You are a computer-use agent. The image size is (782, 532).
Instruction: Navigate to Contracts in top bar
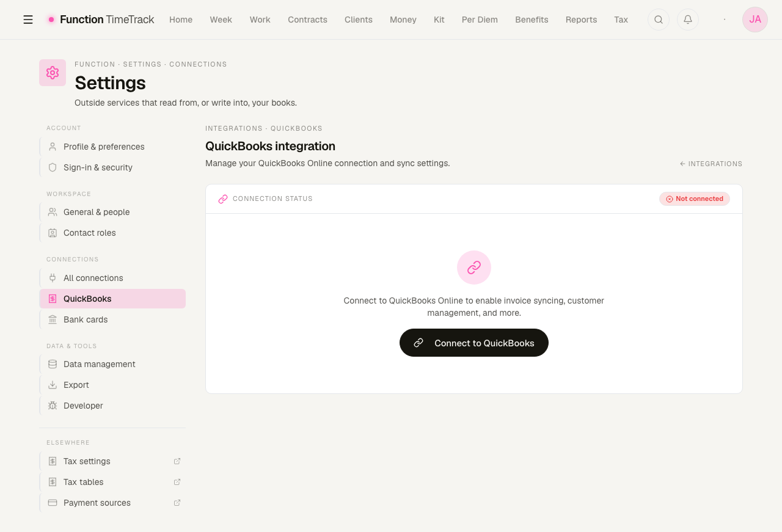(308, 20)
